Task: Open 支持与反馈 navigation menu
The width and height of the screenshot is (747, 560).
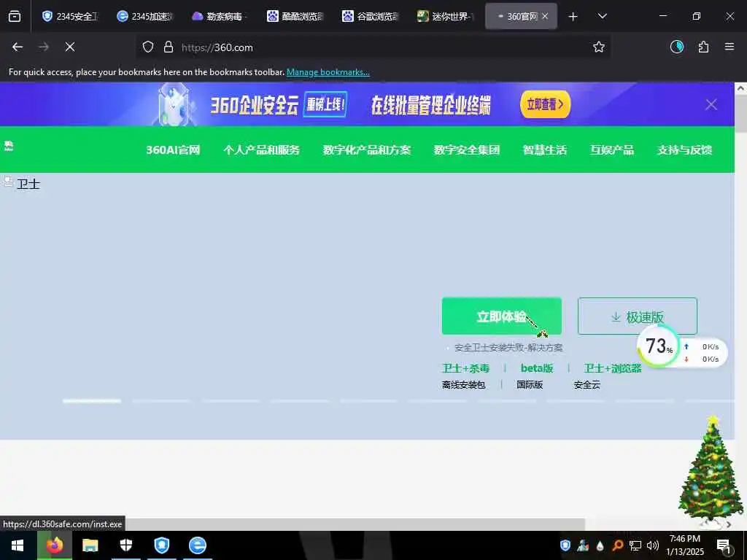Action: tap(684, 150)
